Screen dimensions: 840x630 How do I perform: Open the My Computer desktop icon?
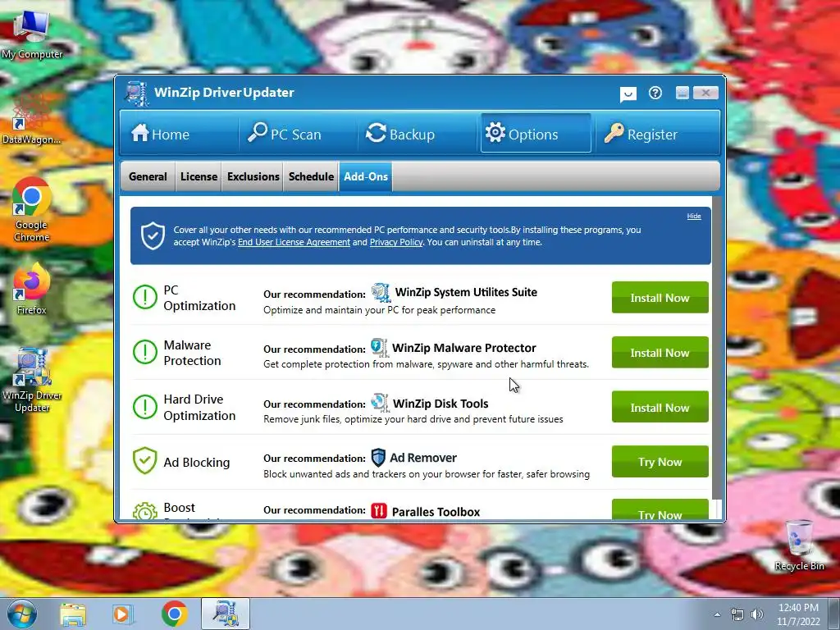pos(32,34)
